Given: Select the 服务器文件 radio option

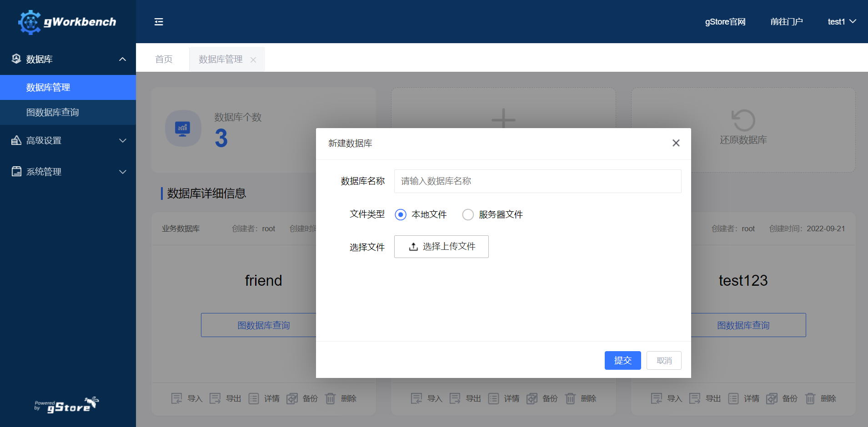Looking at the screenshot, I should click(468, 214).
